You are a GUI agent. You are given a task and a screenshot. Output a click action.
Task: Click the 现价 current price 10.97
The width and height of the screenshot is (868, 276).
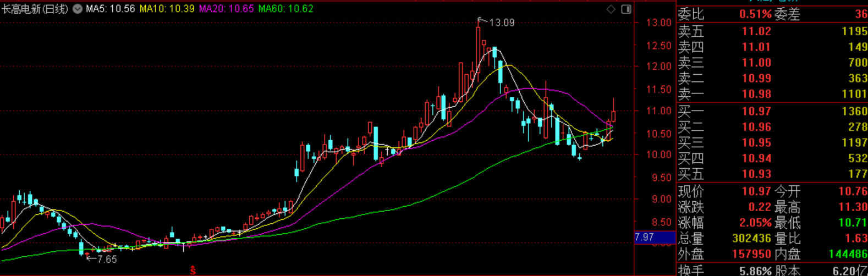click(x=756, y=191)
